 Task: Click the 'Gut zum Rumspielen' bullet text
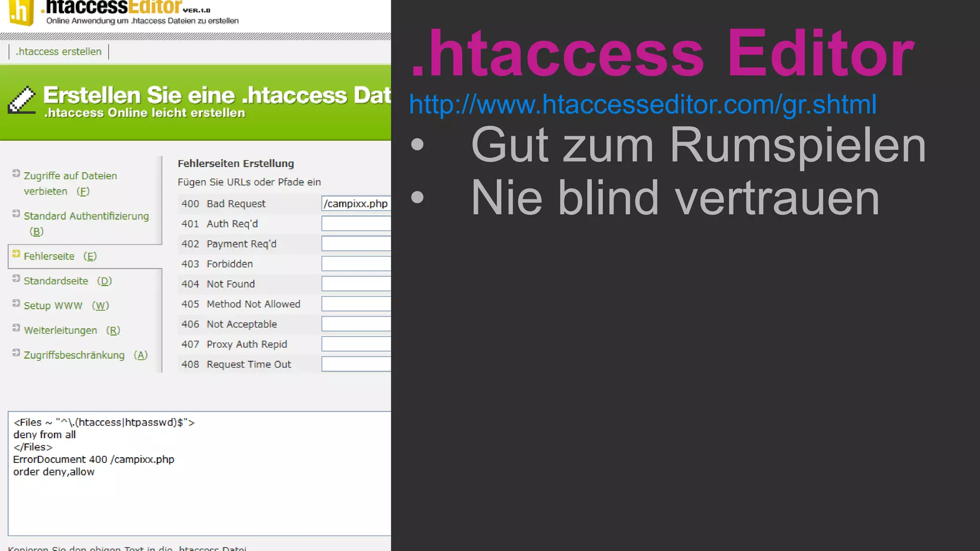pyautogui.click(x=699, y=145)
